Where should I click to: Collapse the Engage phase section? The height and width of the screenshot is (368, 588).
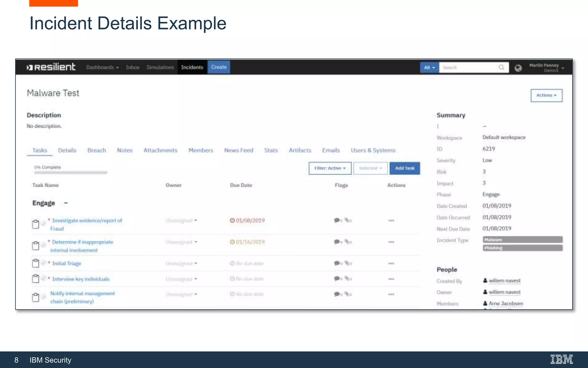(66, 203)
